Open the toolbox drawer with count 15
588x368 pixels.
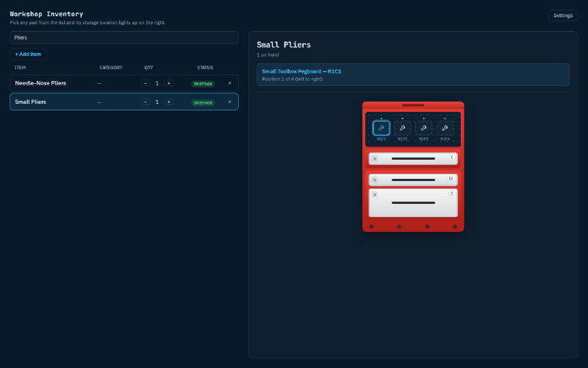[x=413, y=180]
